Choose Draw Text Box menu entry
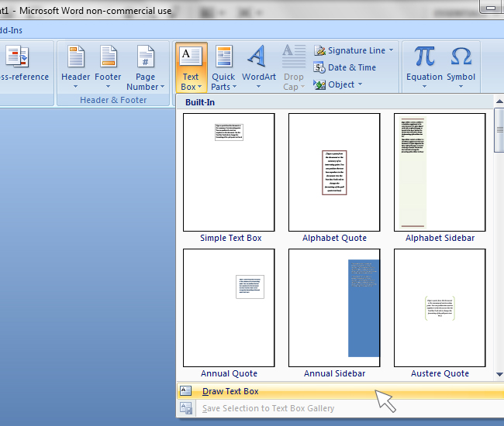This screenshot has height=426, width=504. [340, 391]
